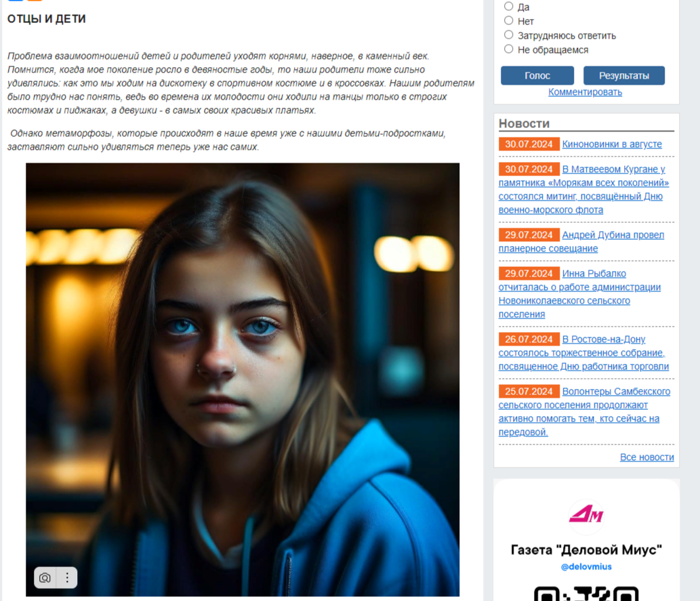The width and height of the screenshot is (700, 601).
Task: Go to 'Все новости' link
Action: point(647,457)
